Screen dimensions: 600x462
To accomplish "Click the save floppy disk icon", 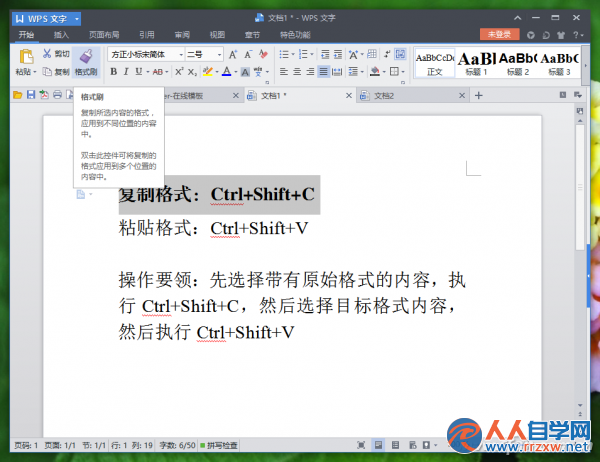I will (x=31, y=95).
